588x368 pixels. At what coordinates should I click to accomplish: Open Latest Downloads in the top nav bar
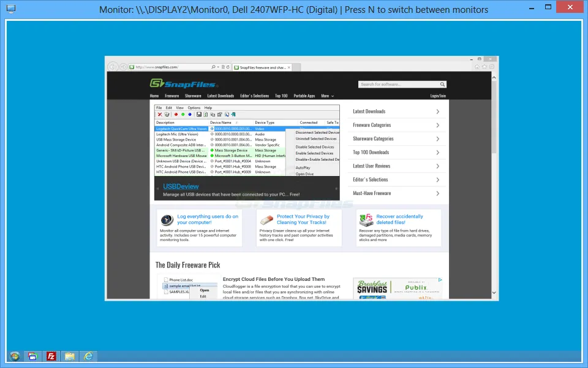(221, 96)
